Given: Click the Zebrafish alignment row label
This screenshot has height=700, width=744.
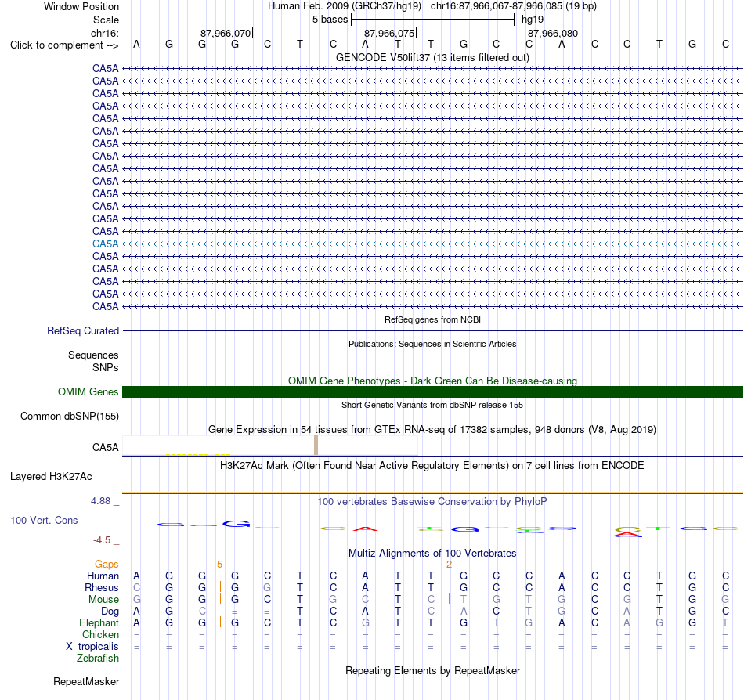Looking at the screenshot, I should (98, 659).
